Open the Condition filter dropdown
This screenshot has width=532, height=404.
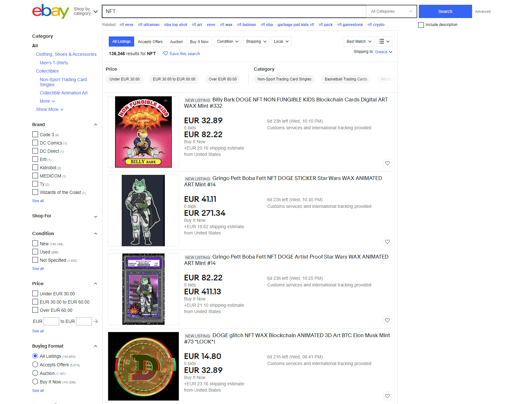click(x=228, y=42)
